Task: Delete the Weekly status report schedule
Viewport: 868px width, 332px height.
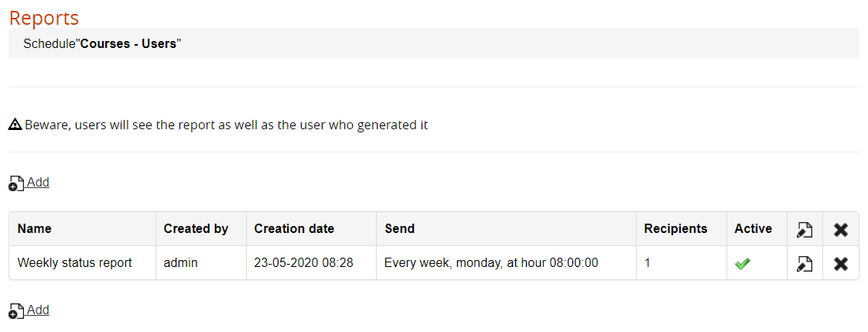Action: point(841,264)
